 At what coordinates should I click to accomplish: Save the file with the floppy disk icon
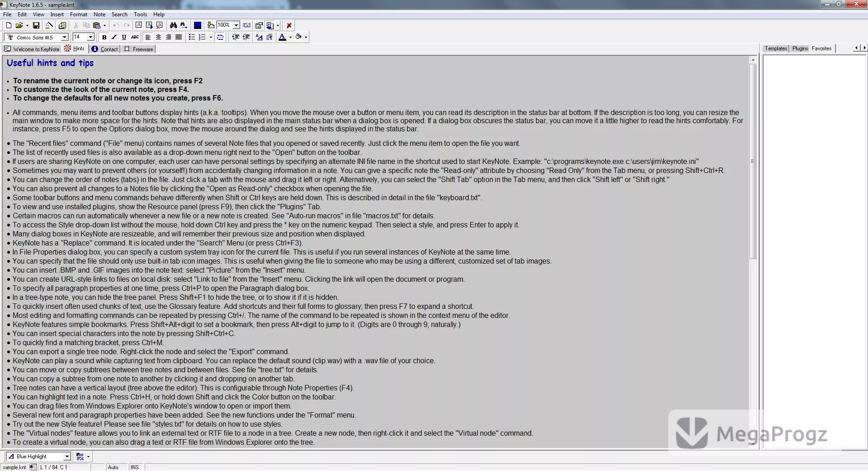36,25
